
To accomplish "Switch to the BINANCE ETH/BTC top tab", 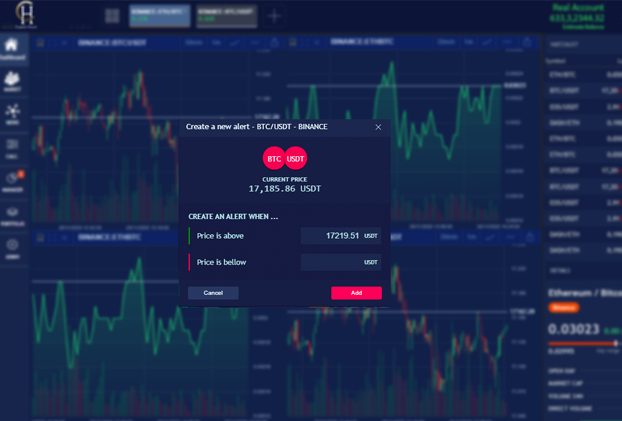I will tap(156, 15).
